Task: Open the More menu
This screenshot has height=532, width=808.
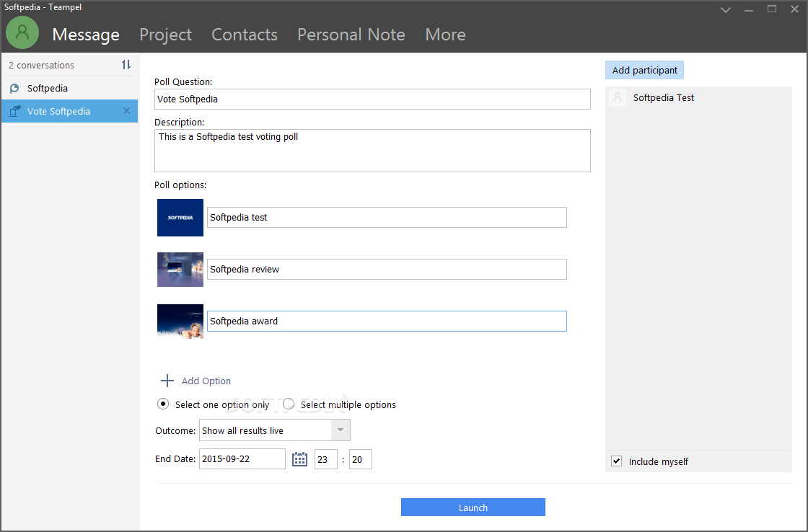Action: tap(445, 35)
